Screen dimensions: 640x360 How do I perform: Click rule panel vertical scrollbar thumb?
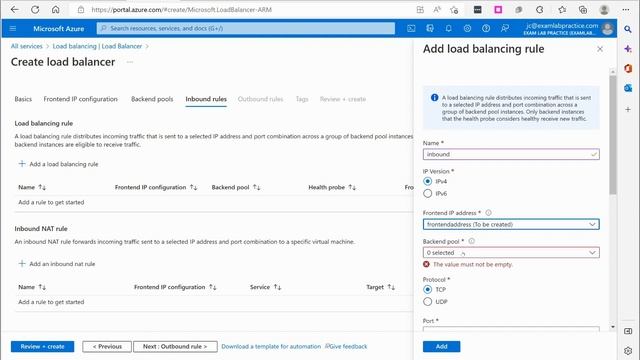(613, 135)
